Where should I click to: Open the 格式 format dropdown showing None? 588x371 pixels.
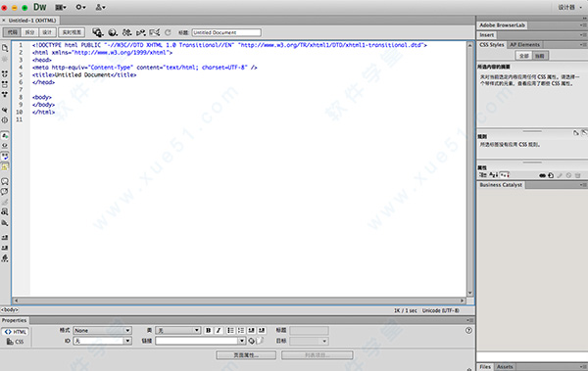point(102,331)
